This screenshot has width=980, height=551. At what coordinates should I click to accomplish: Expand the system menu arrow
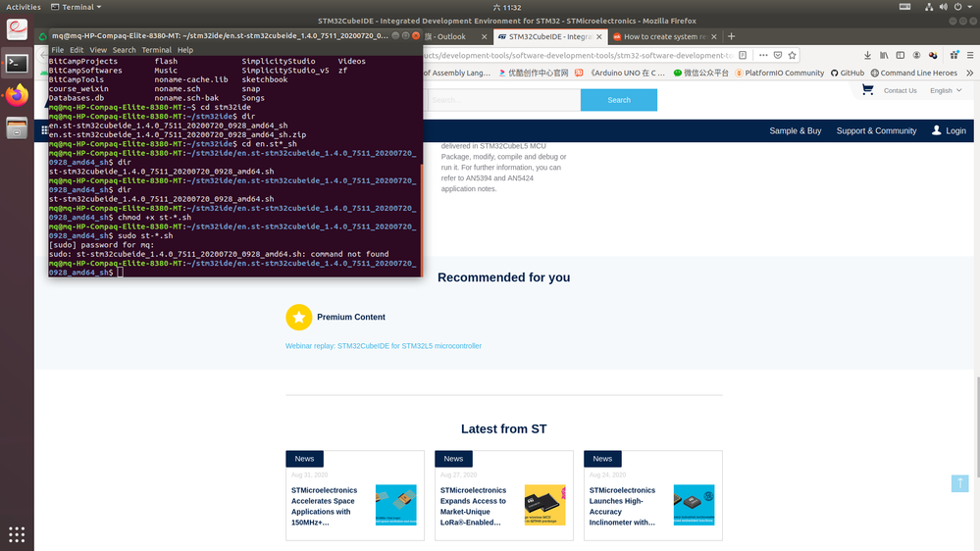click(x=971, y=7)
